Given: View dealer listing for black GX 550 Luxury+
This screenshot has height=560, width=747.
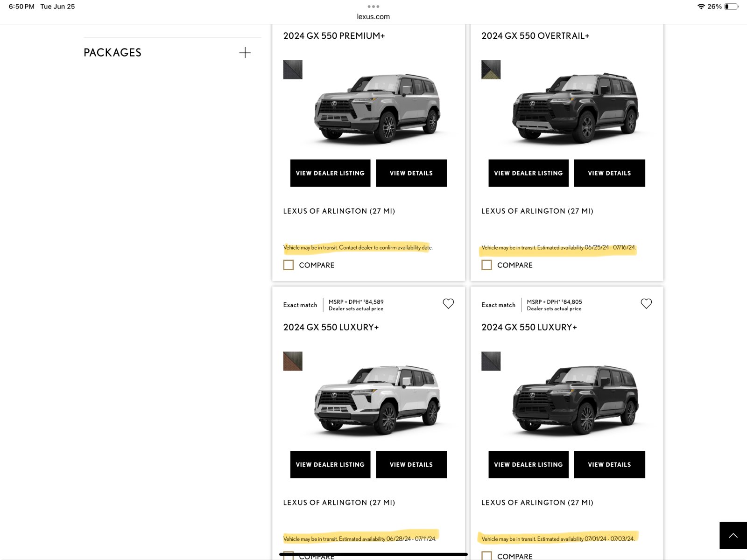Looking at the screenshot, I should pos(528,464).
